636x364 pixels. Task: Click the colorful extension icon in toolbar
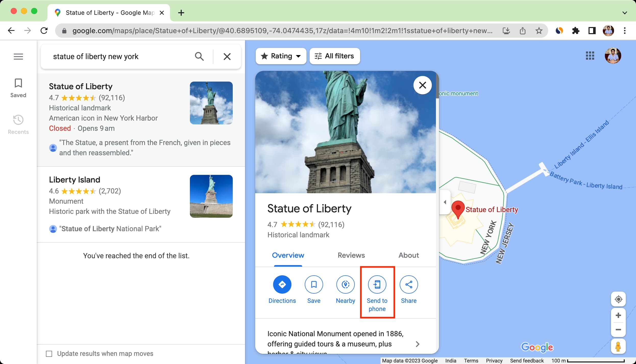pyautogui.click(x=559, y=31)
